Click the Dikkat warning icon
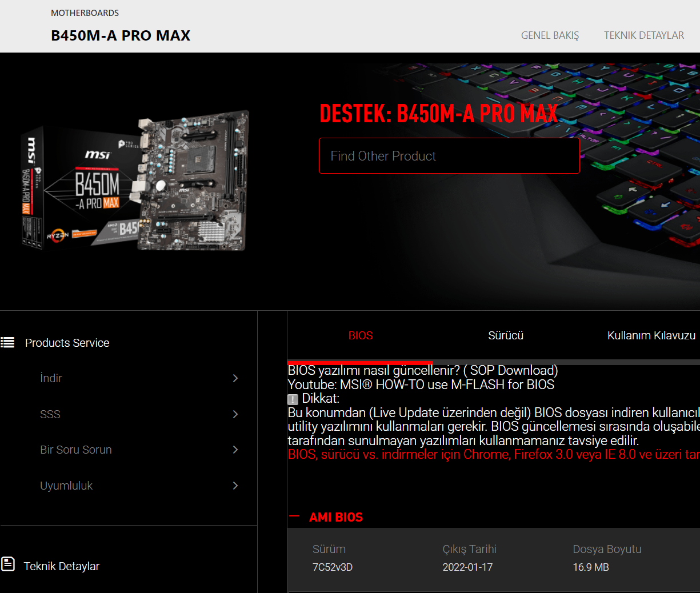This screenshot has width=700, height=593. (x=293, y=399)
